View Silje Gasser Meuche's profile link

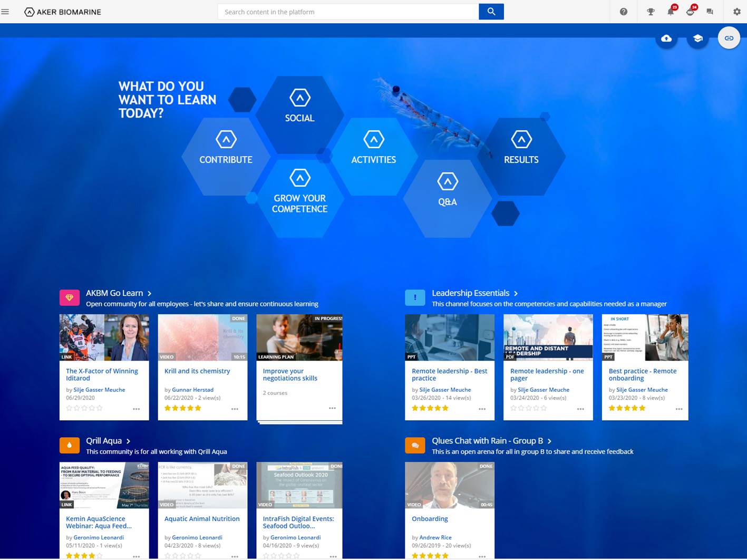[x=100, y=390]
